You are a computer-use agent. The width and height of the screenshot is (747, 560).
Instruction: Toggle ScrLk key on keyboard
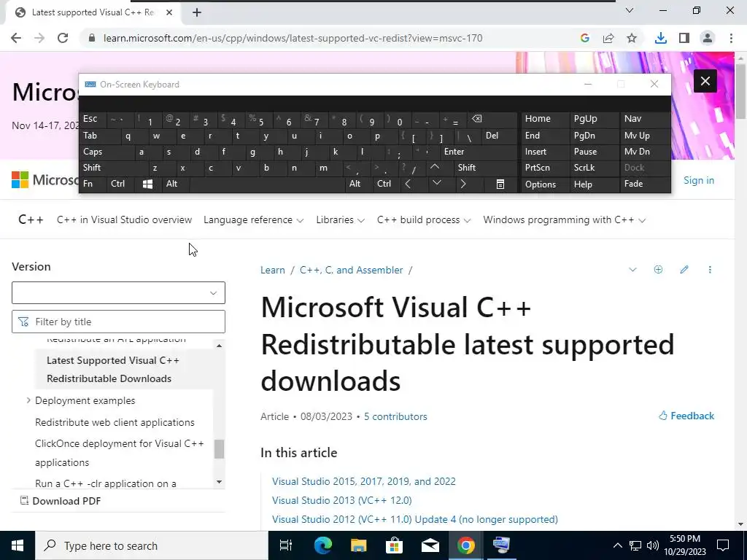click(x=584, y=168)
